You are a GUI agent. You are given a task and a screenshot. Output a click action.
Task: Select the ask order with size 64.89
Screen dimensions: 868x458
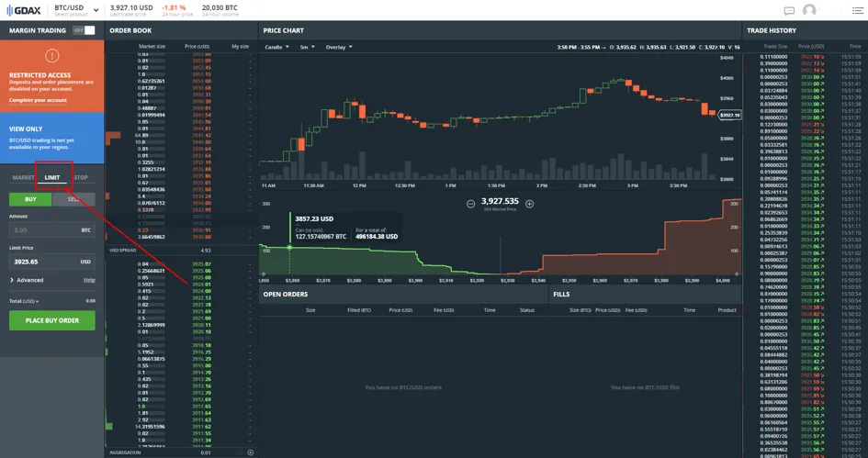181,136
